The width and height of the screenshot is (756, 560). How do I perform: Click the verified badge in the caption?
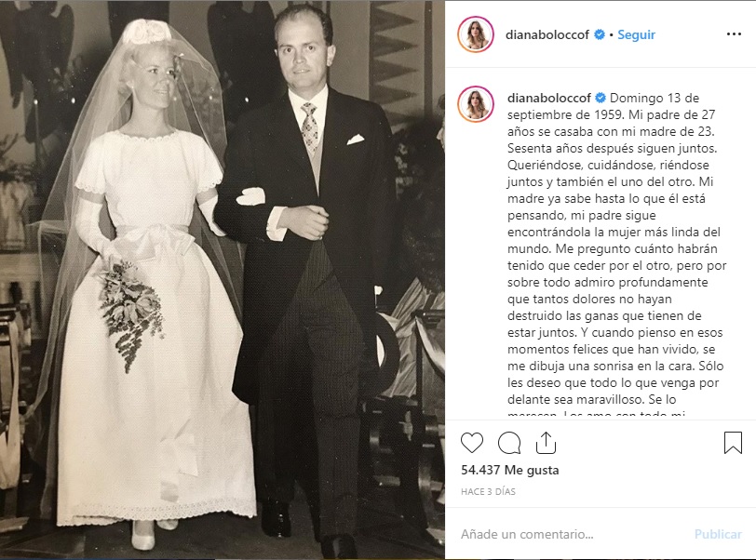click(601, 98)
